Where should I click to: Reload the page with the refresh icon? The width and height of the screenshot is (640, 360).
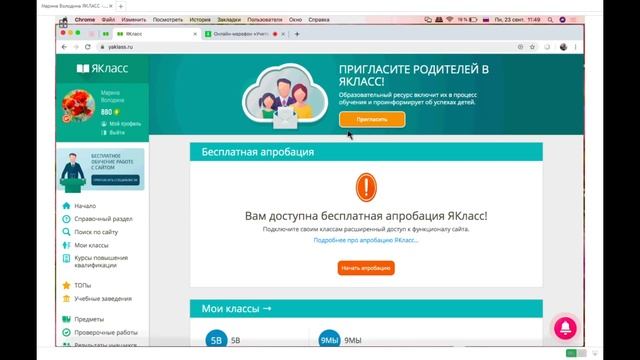(x=87, y=47)
